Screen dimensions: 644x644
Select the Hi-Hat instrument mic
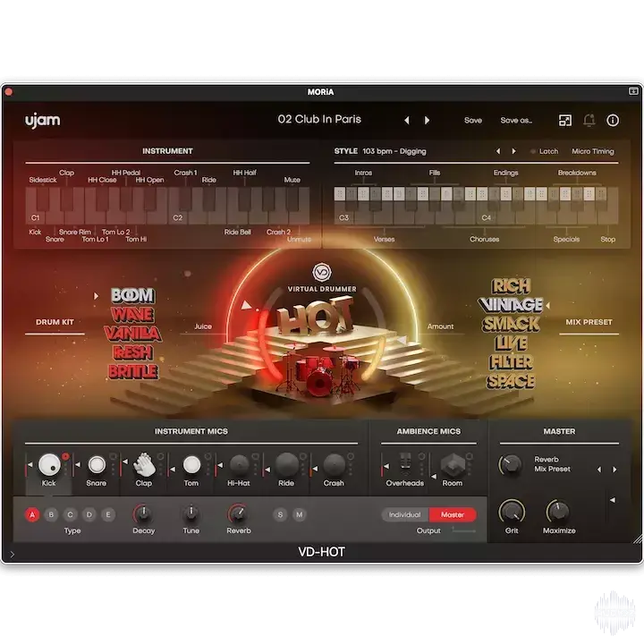coord(239,465)
